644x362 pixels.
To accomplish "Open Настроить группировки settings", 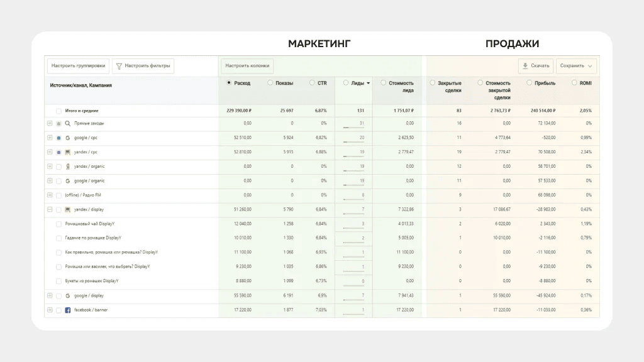I will [77, 65].
